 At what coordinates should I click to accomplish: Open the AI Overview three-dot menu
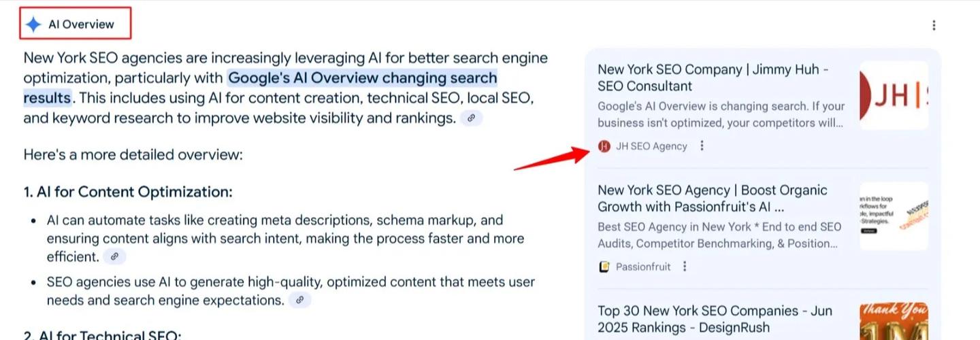934,25
